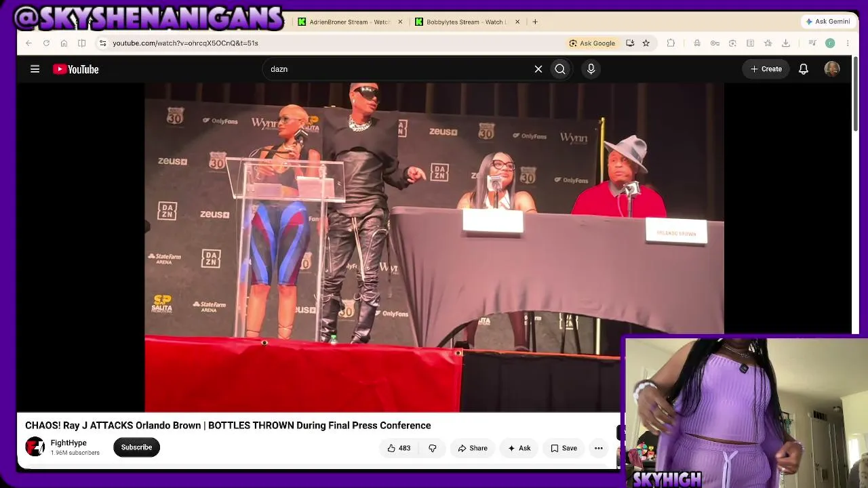Open the Create menu
868x488 pixels.
coord(766,69)
